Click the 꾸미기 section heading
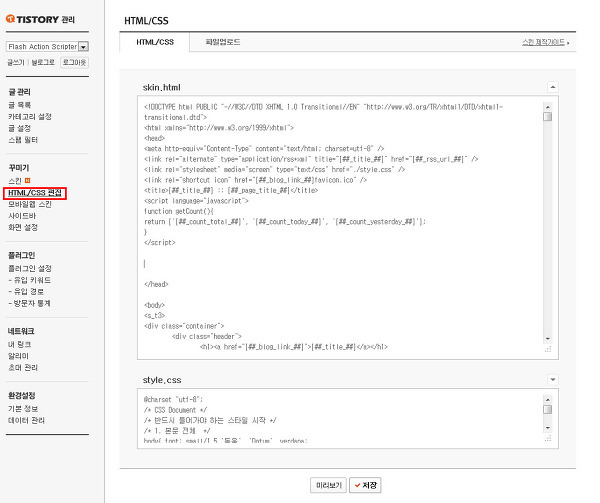Image resolution: width=600 pixels, height=503 pixels. (x=19, y=168)
